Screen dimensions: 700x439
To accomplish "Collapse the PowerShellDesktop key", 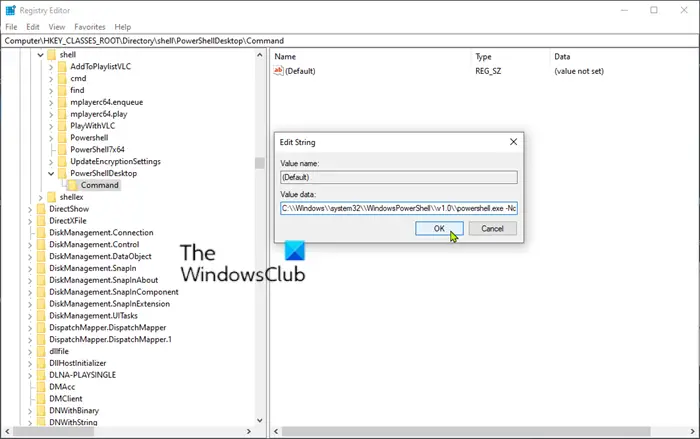I will click(x=51, y=173).
